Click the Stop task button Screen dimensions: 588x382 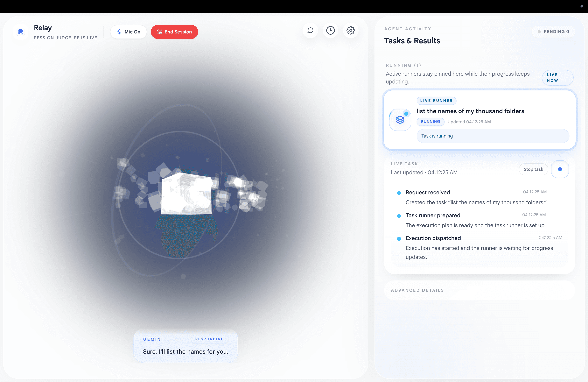[533, 169]
